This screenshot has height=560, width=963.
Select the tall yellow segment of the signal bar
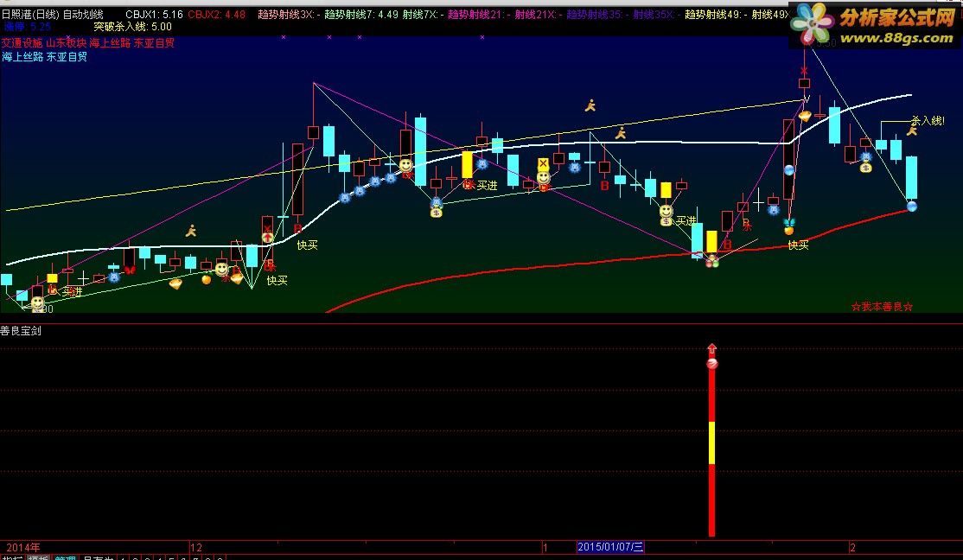711,442
